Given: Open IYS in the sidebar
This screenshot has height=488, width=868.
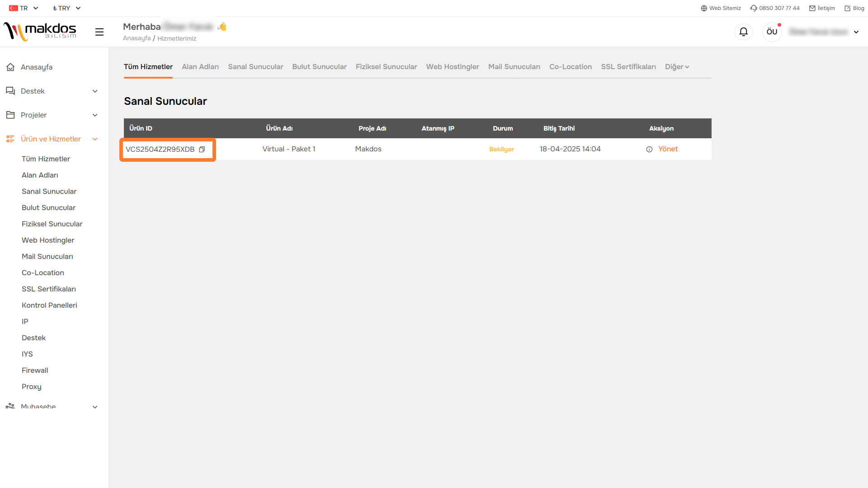Looking at the screenshot, I should (x=27, y=354).
